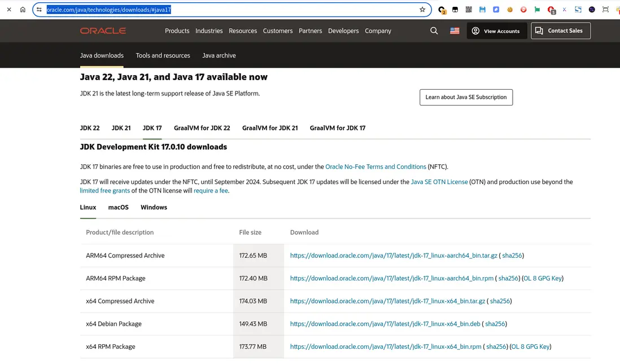620x364 pixels.
Task: Open the US flag country selector
Action: click(455, 31)
